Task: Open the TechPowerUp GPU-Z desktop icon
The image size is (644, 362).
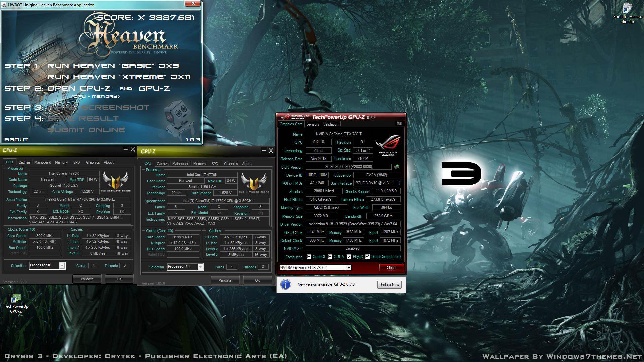Action: 15,298
